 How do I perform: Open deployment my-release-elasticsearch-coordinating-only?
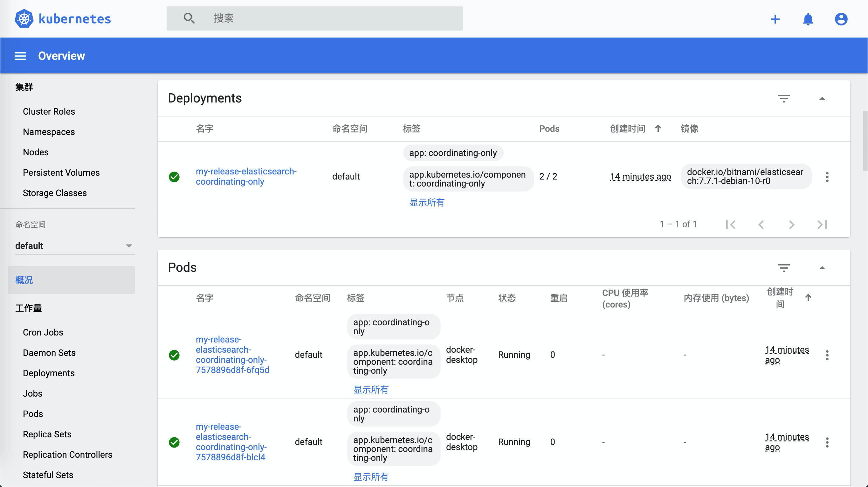246,176
